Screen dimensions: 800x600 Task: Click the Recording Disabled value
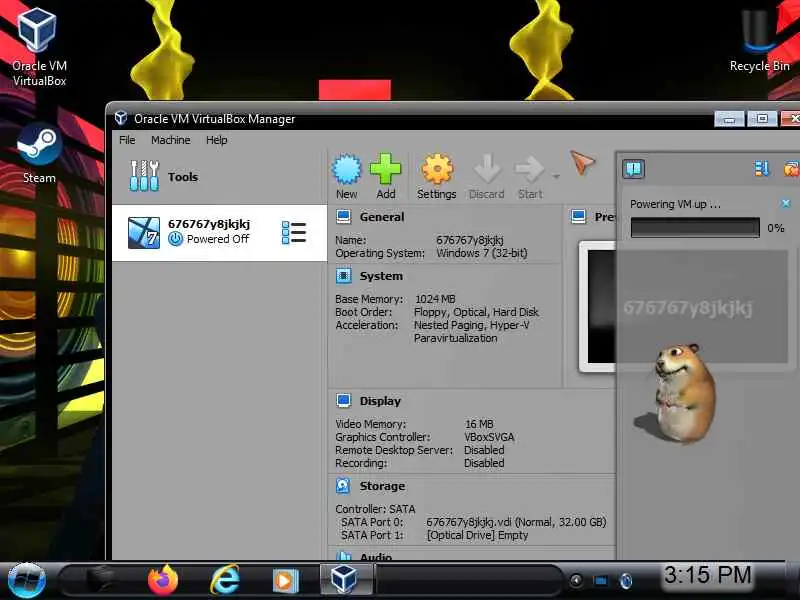click(484, 463)
